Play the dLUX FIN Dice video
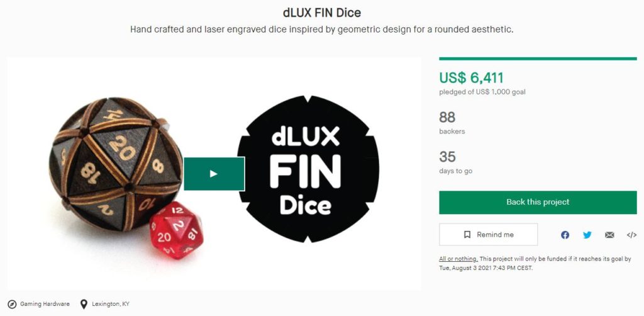 pos(214,174)
